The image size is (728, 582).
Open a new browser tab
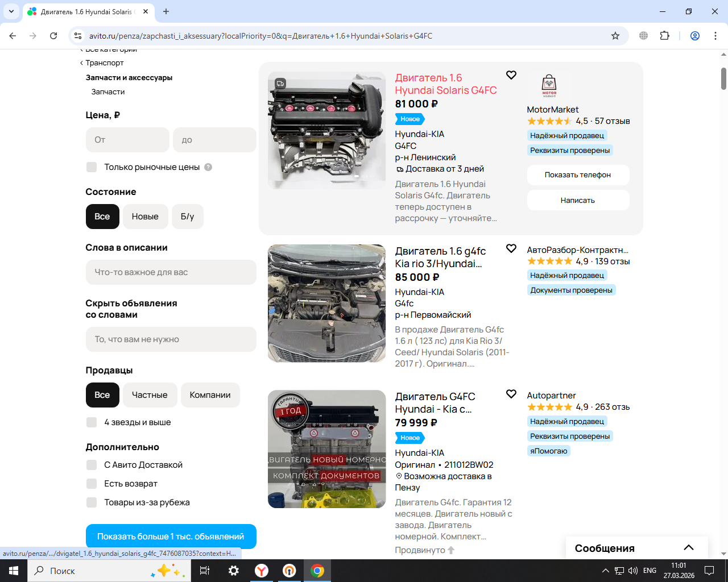(x=166, y=11)
